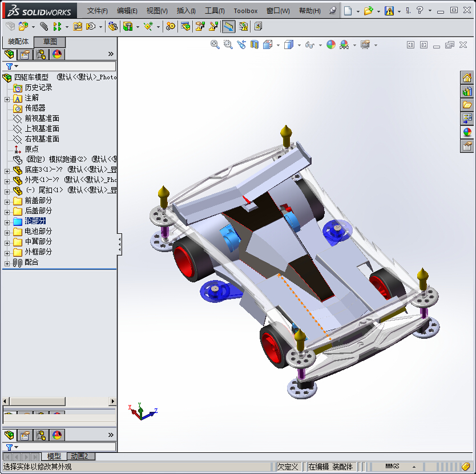Viewport: 476px width, 474px height.
Task: Open the File Explorer folder task pane icon
Action: pyautogui.click(x=467, y=105)
